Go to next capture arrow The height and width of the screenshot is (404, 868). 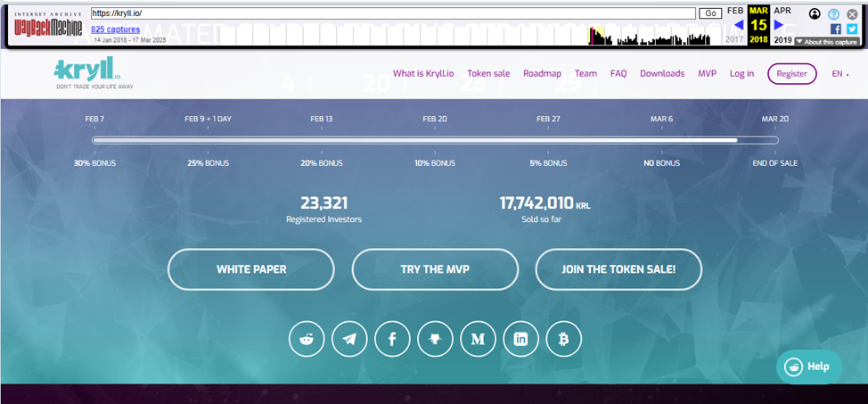[779, 25]
